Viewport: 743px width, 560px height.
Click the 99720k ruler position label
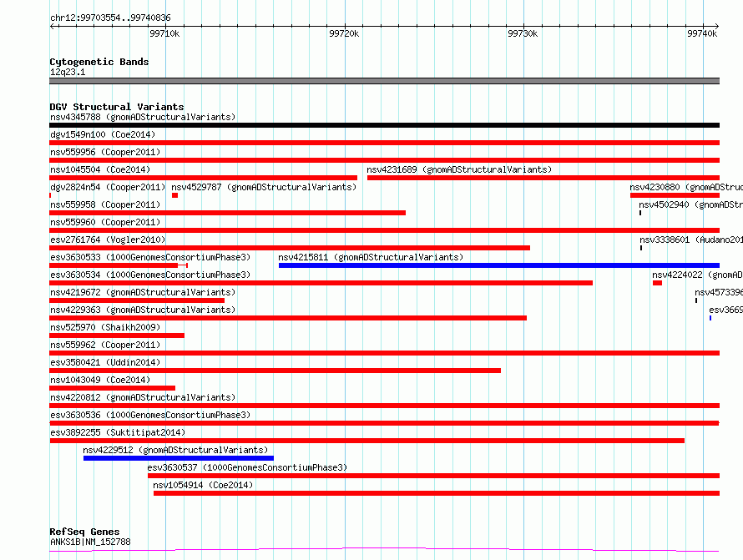pos(344,33)
